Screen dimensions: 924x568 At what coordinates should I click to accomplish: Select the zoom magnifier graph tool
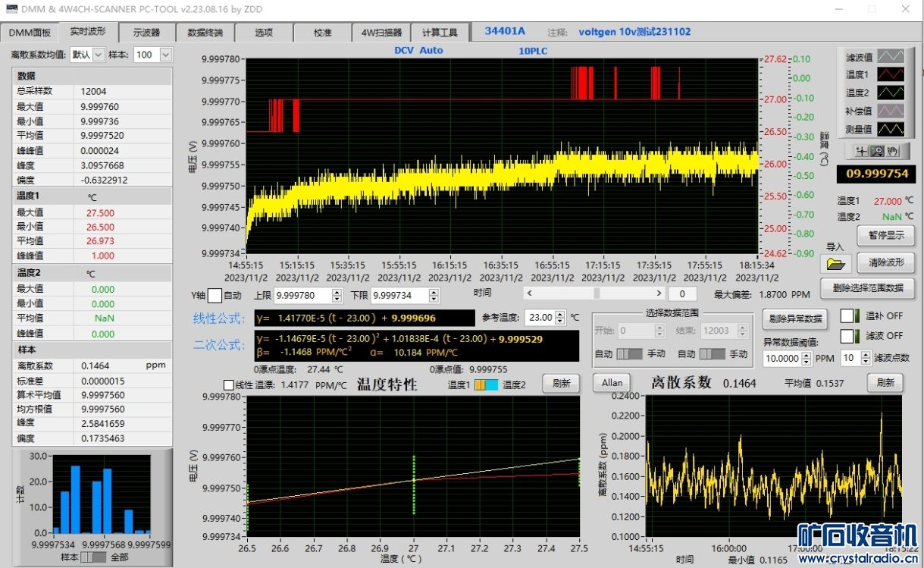[x=876, y=151]
